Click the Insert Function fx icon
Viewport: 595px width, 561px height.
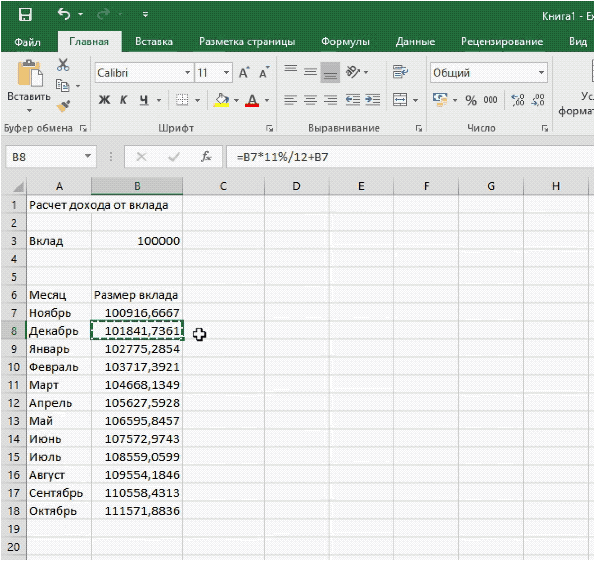[x=206, y=156]
